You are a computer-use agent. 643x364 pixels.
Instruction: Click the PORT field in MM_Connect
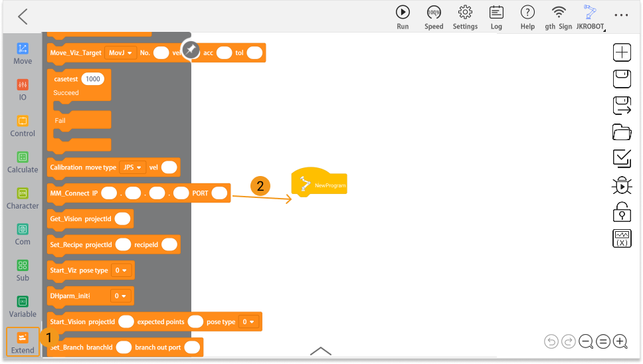pyautogui.click(x=219, y=193)
